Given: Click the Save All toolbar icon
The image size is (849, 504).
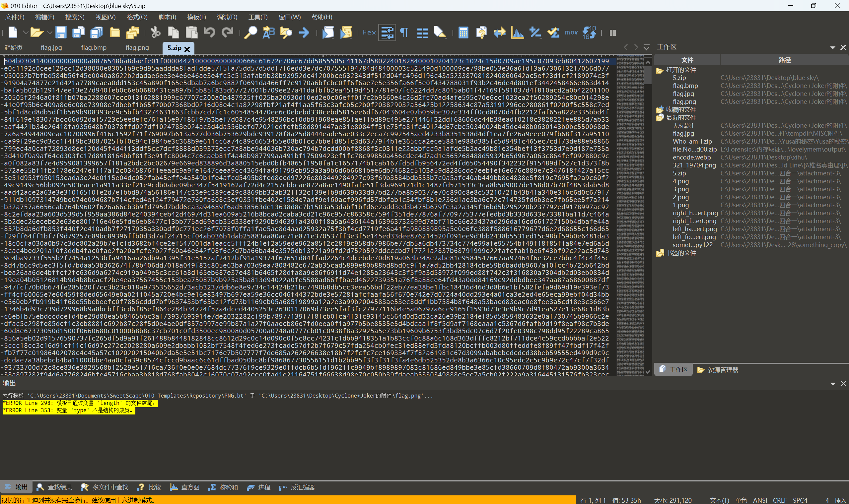Looking at the screenshot, I should point(97,32).
